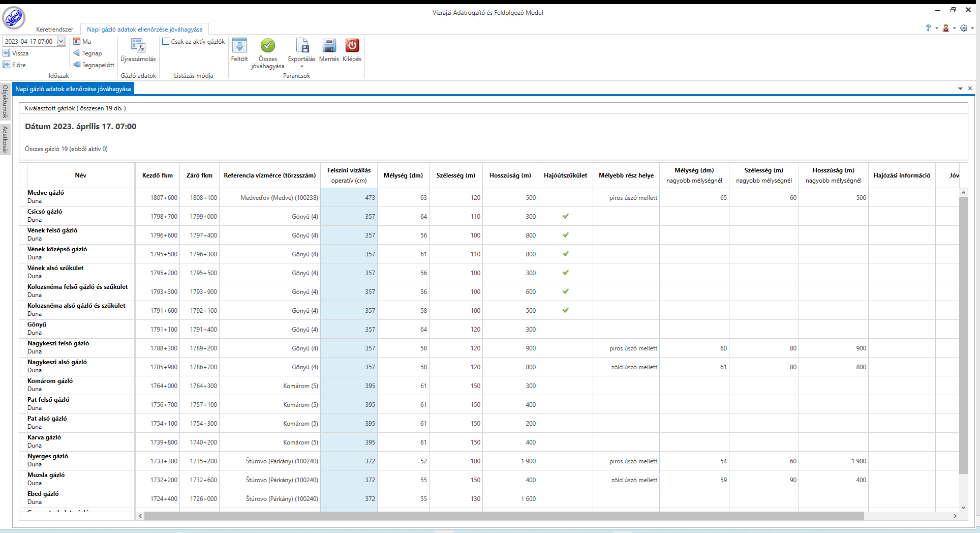Sort by Név column header
Screen dimensions: 980x533
pyautogui.click(x=81, y=175)
